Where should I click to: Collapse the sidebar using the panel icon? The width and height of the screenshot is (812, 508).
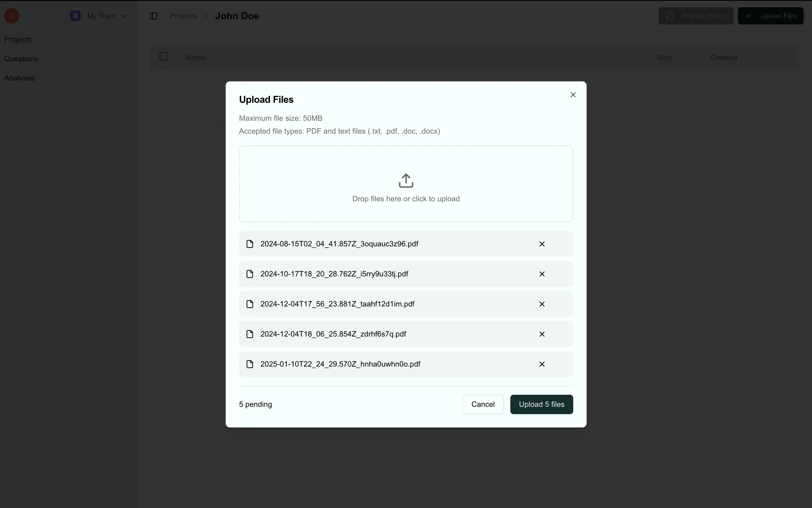[x=154, y=16]
